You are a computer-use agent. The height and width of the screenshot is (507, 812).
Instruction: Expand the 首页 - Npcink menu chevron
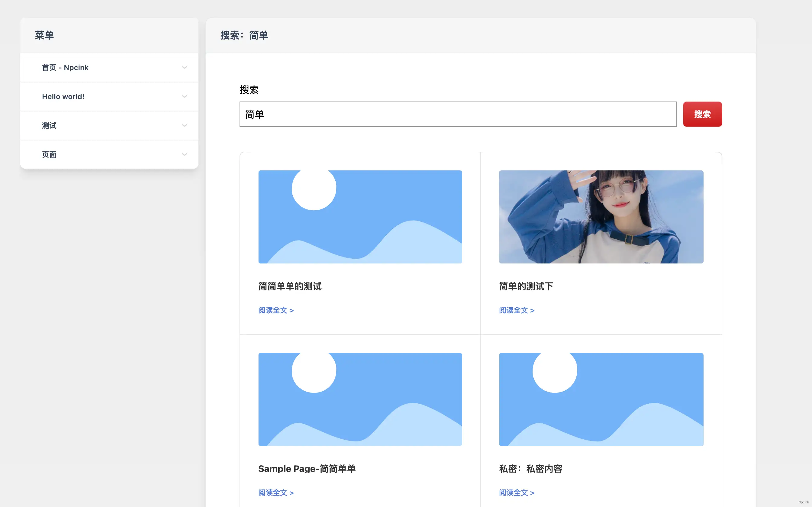[x=184, y=67]
